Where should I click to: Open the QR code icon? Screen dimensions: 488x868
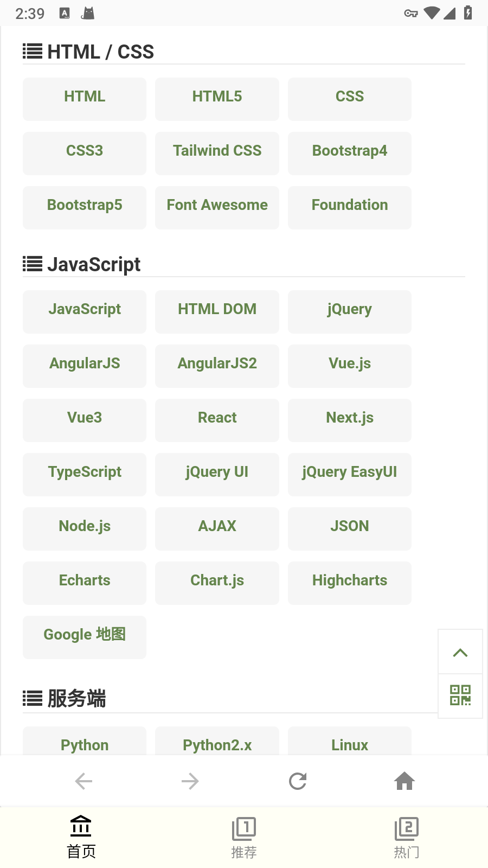pos(460,695)
